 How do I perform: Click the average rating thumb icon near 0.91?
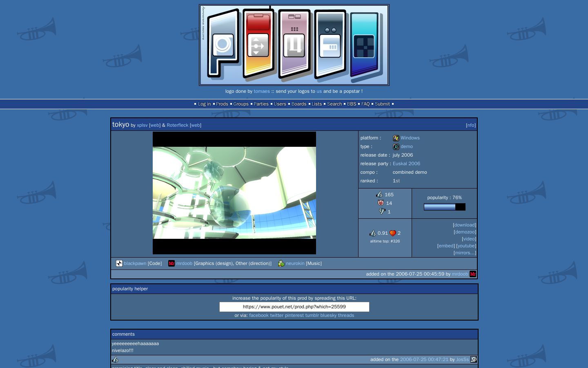[373, 233]
